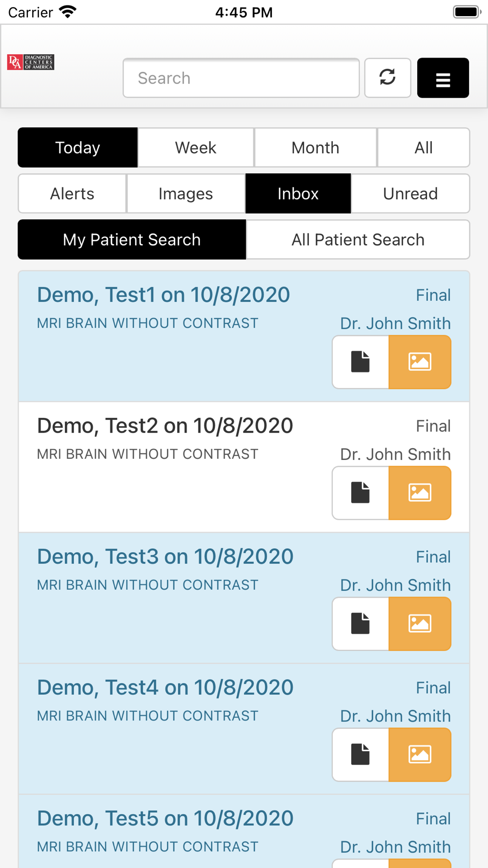View images for Demo, Test3
The image size is (488, 868).
(420, 623)
